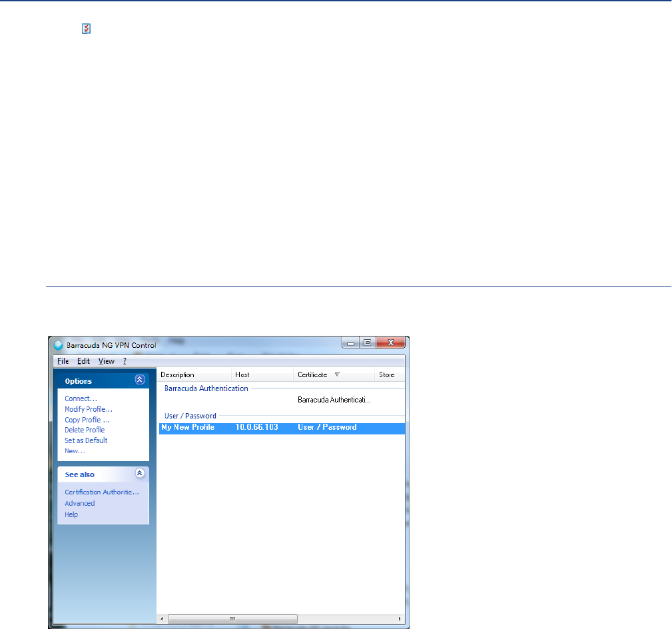Click the Barracuda Authentication group header

206,388
